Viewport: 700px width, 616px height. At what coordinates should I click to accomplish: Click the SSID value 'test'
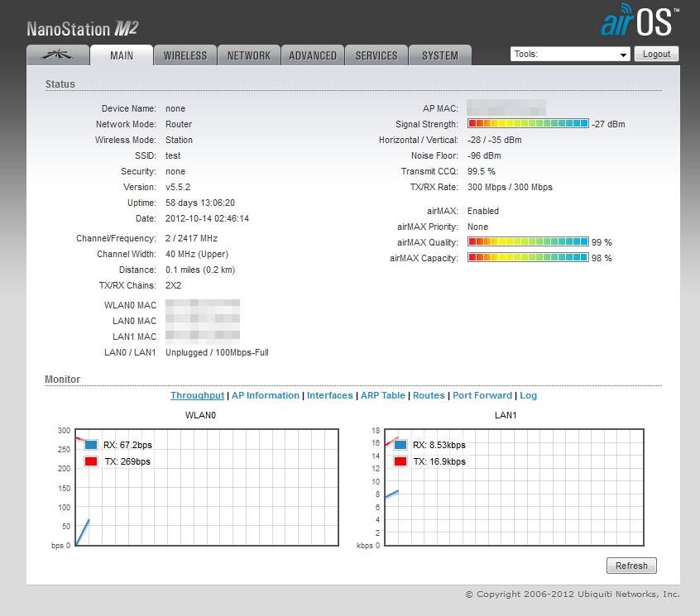point(173,155)
